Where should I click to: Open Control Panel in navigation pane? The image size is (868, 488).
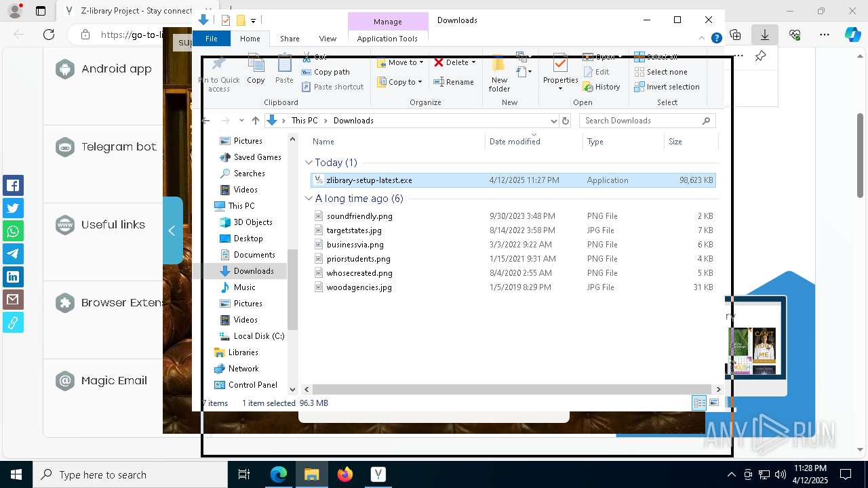pyautogui.click(x=245, y=385)
